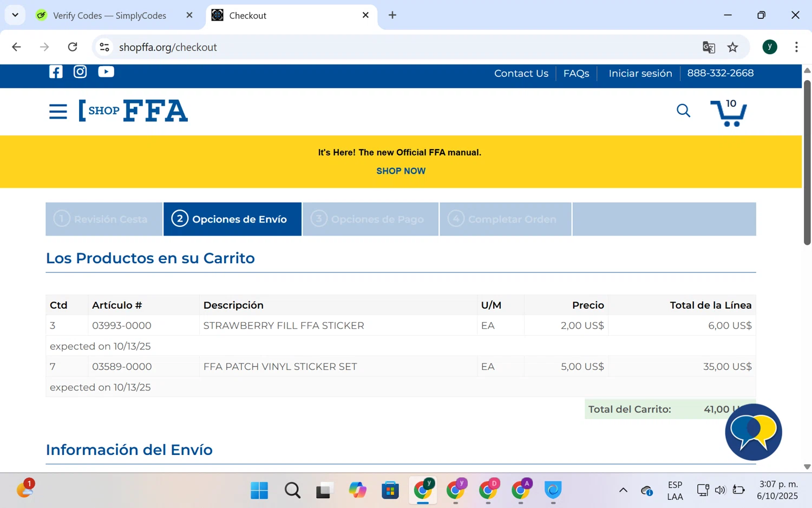
Task: Go back to previous page
Action: 16,47
